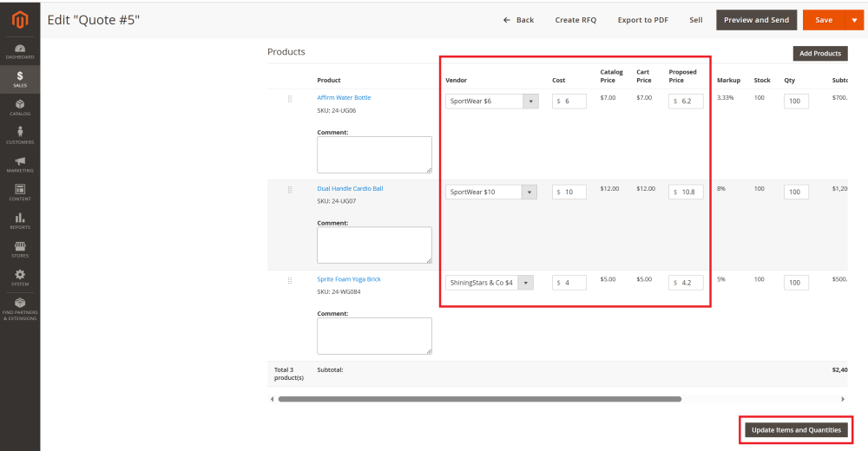The image size is (868, 451).
Task: Click the Vendor column header
Action: (457, 81)
